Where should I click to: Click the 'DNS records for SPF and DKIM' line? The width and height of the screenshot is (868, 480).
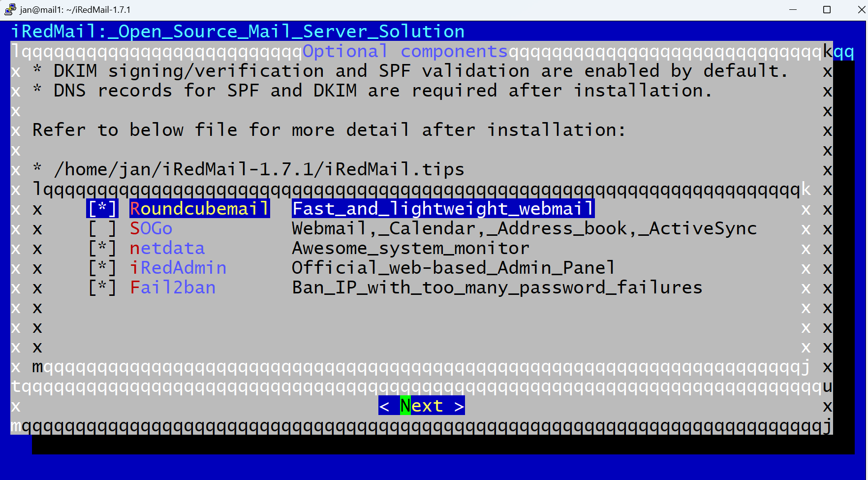(372, 91)
